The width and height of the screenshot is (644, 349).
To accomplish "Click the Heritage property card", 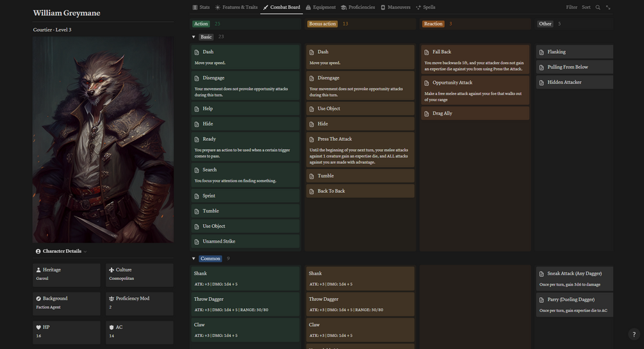I will tap(67, 275).
